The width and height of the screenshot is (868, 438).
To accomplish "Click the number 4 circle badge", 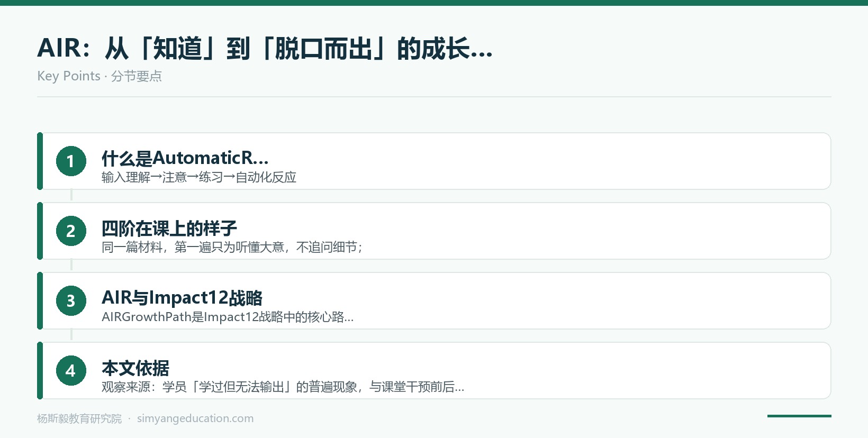I will (71, 370).
